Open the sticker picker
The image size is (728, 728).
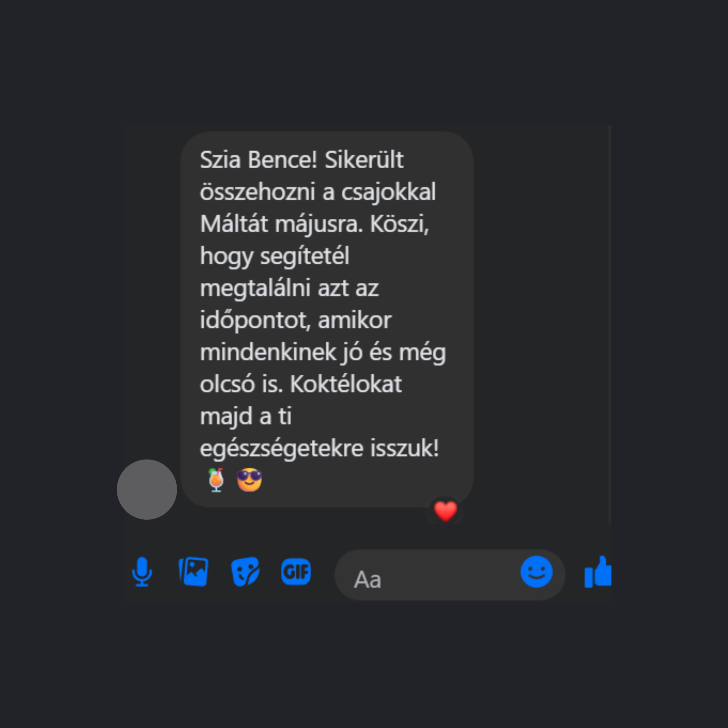tap(245, 572)
